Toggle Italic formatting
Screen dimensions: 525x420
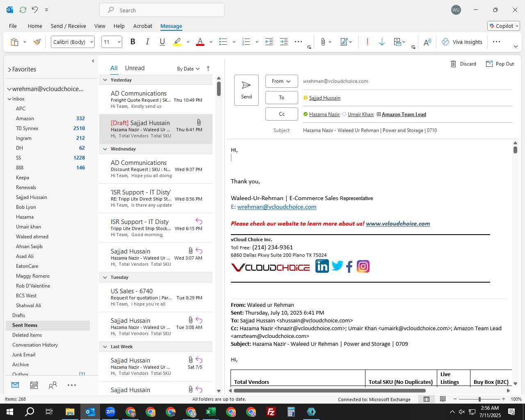147,42
